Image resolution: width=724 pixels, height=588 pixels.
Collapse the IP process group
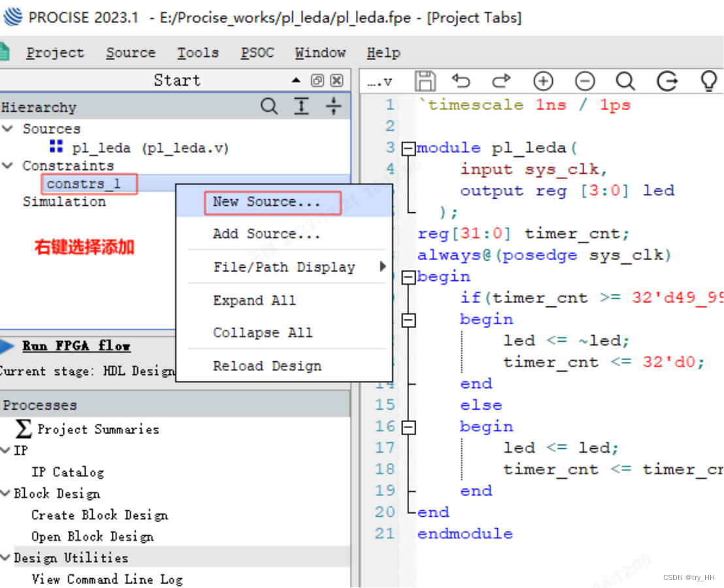click(x=5, y=449)
